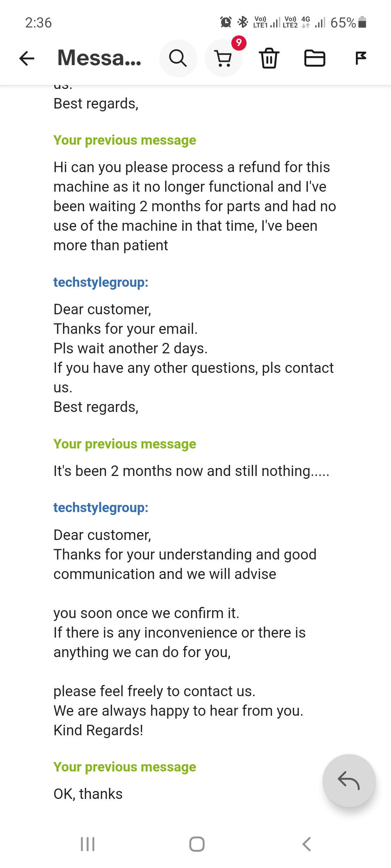
Task: Tap 'Pls wait another 2 days' reply
Action: (130, 348)
